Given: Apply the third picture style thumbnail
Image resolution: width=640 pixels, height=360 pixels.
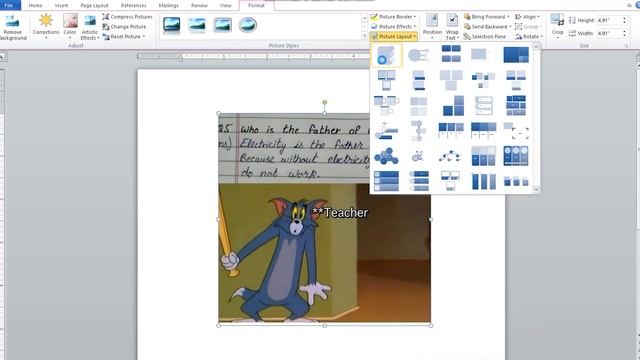Looking at the screenshot, I should 222,25.
